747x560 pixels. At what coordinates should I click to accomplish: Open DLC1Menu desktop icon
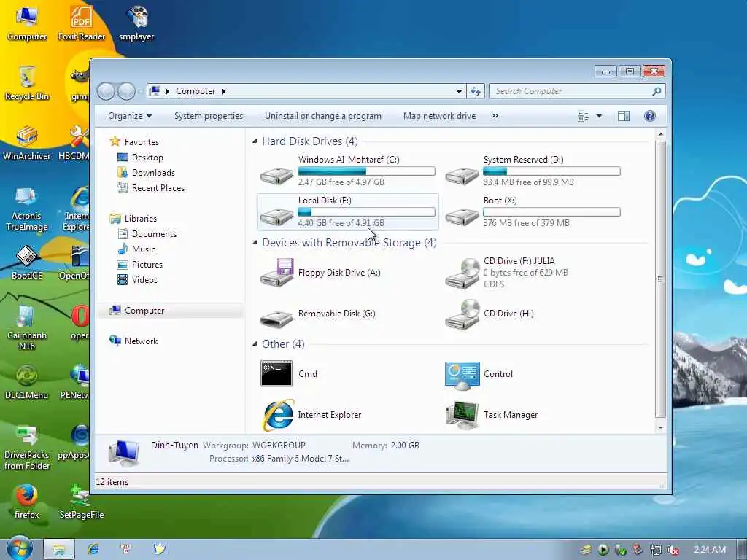tap(27, 382)
